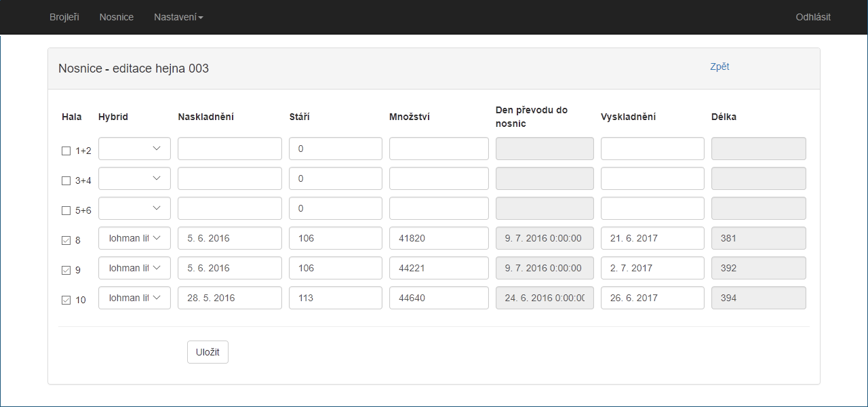Viewport: 868px width, 407px height.
Task: Expand Hybrid dropdown for hala 9
Action: (x=134, y=268)
